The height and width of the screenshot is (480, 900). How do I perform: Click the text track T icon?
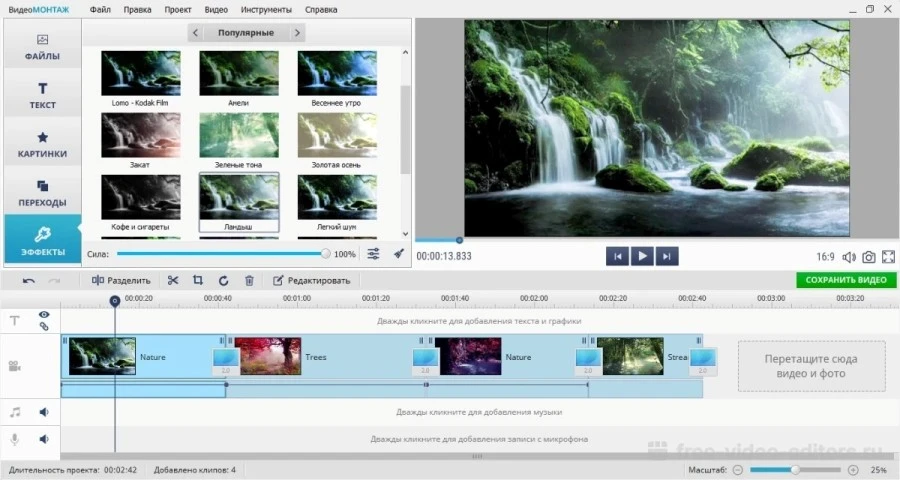coord(15,320)
